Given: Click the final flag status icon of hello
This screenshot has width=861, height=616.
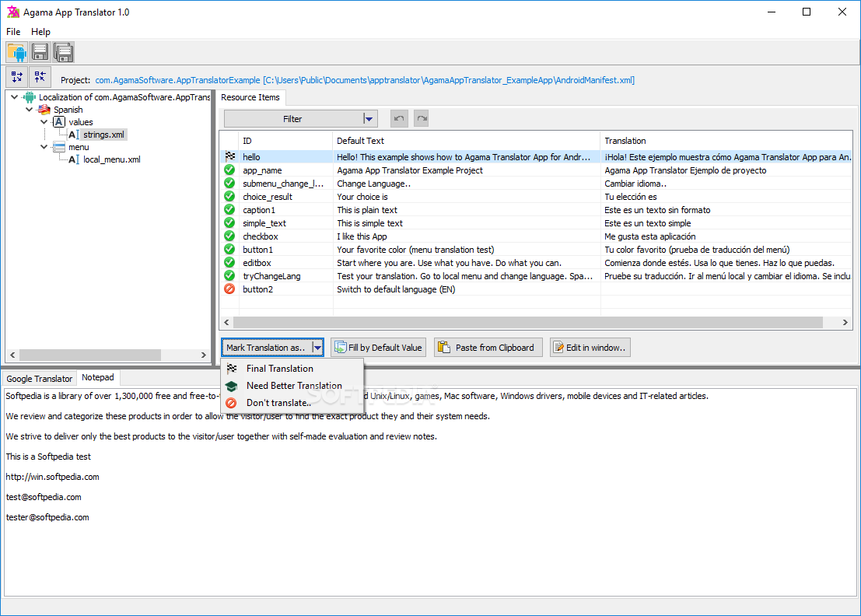Looking at the screenshot, I should (x=230, y=156).
